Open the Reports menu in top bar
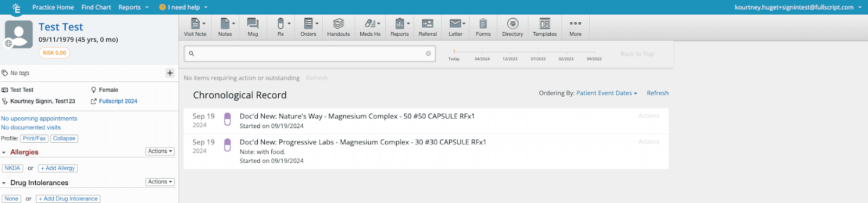The image size is (868, 203). tap(133, 7)
